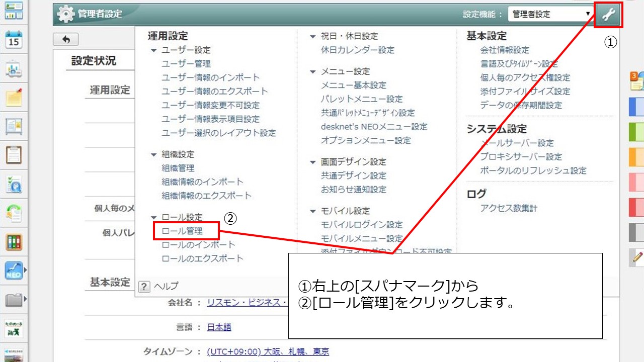The image size is (644, 362).
Task: Select the green color swatch
Action: click(636, 132)
